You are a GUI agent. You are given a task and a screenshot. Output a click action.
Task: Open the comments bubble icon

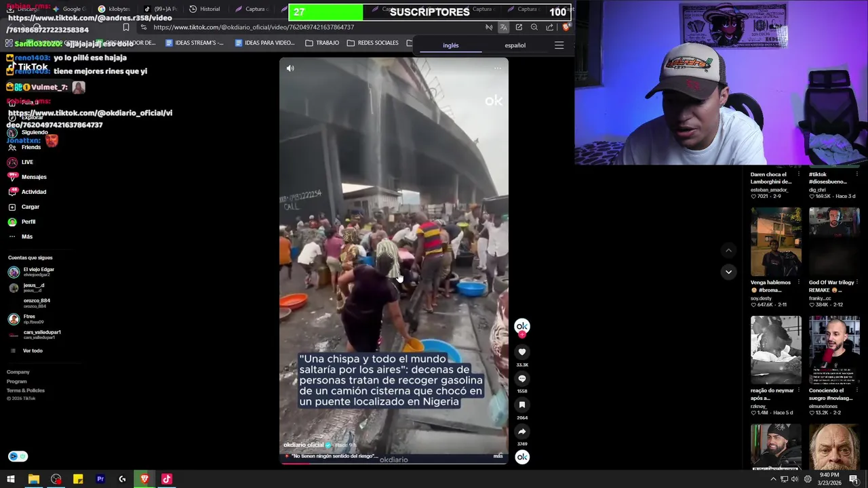click(x=522, y=378)
